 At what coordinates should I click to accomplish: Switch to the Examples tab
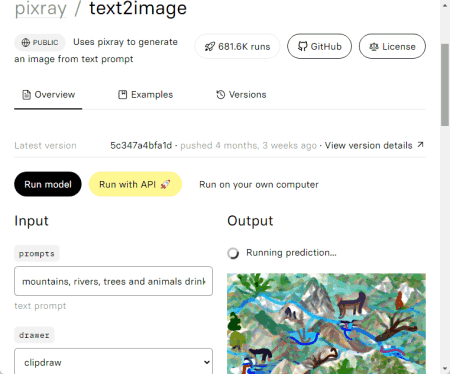pos(146,95)
